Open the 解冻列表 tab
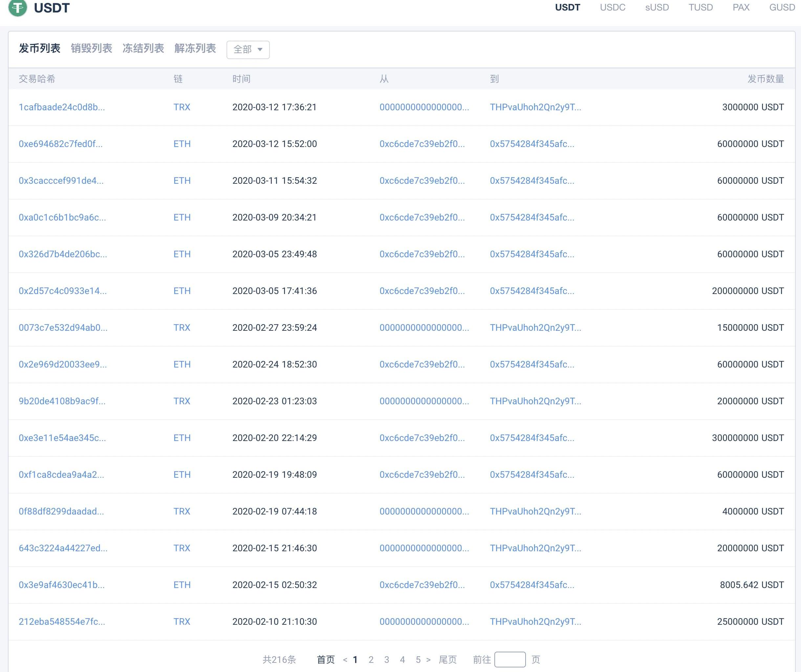Image resolution: width=801 pixels, height=672 pixels. (x=195, y=49)
